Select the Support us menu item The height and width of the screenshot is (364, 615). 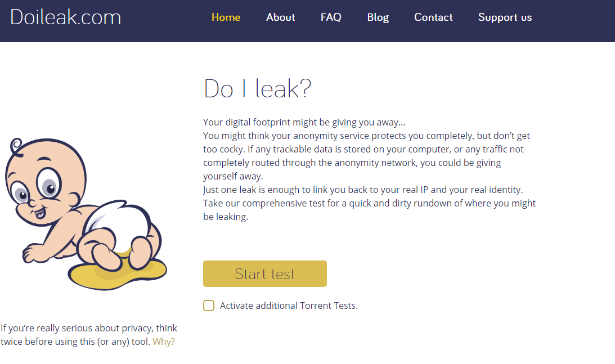tap(505, 17)
